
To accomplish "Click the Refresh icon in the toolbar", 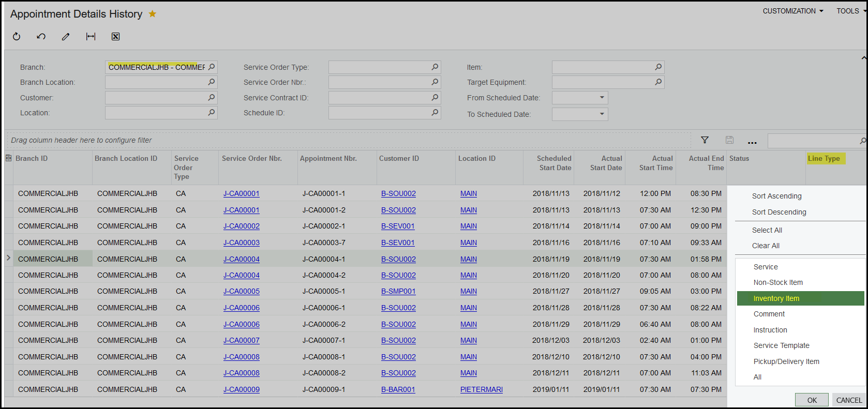I will pyautogui.click(x=17, y=36).
